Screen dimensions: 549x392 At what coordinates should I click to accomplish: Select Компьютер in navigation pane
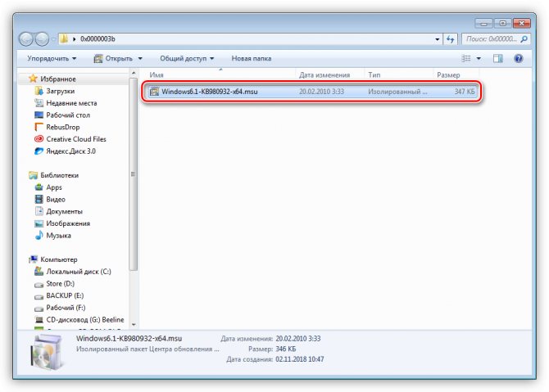[x=59, y=259]
